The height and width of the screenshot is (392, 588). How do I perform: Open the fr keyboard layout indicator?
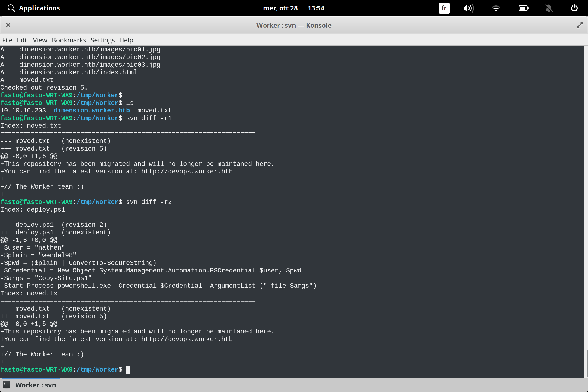443,8
